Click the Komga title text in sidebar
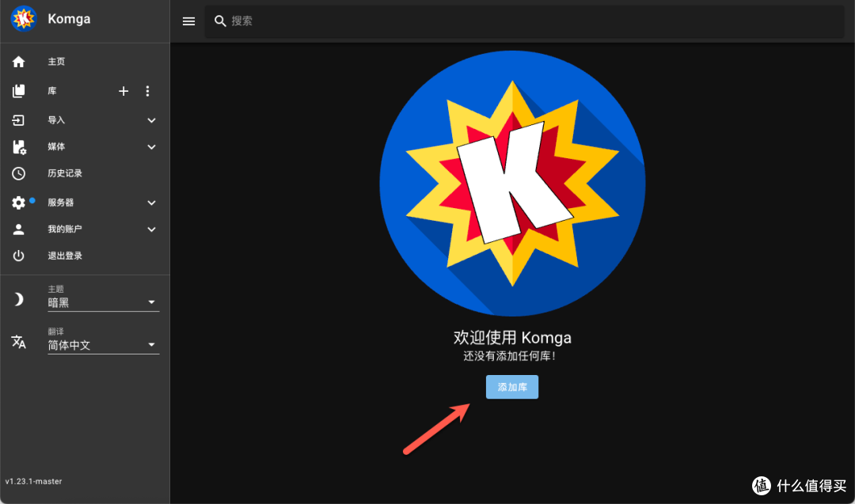 [x=69, y=18]
